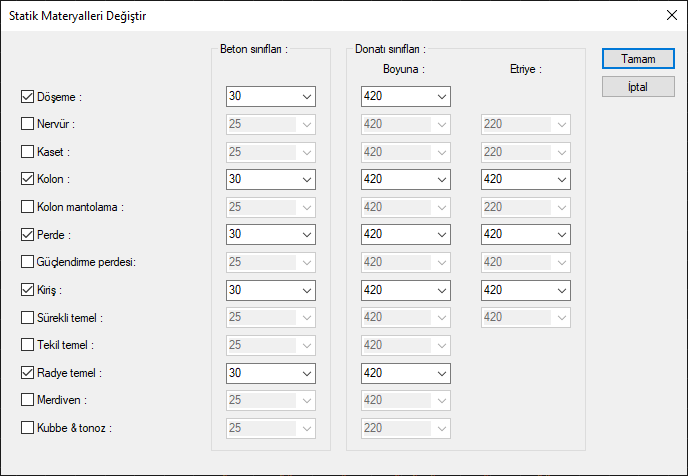Expand Perde concrete class dropdown
This screenshot has height=476, width=688.
point(305,235)
